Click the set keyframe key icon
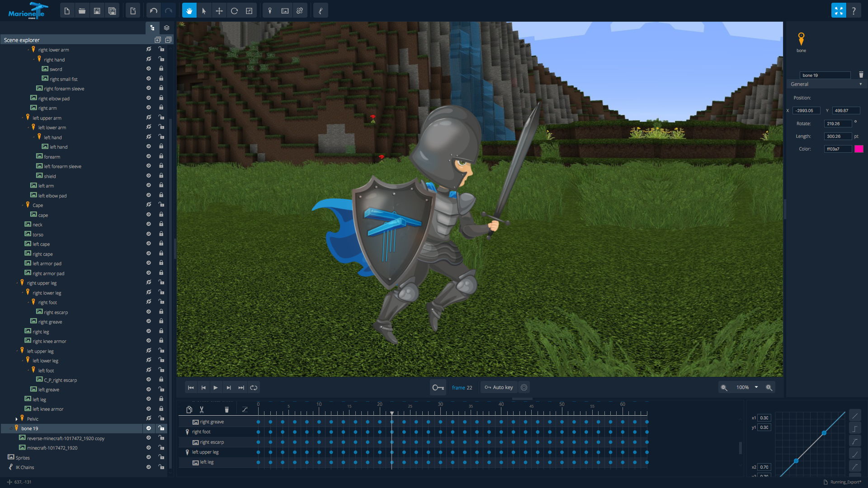 (438, 388)
